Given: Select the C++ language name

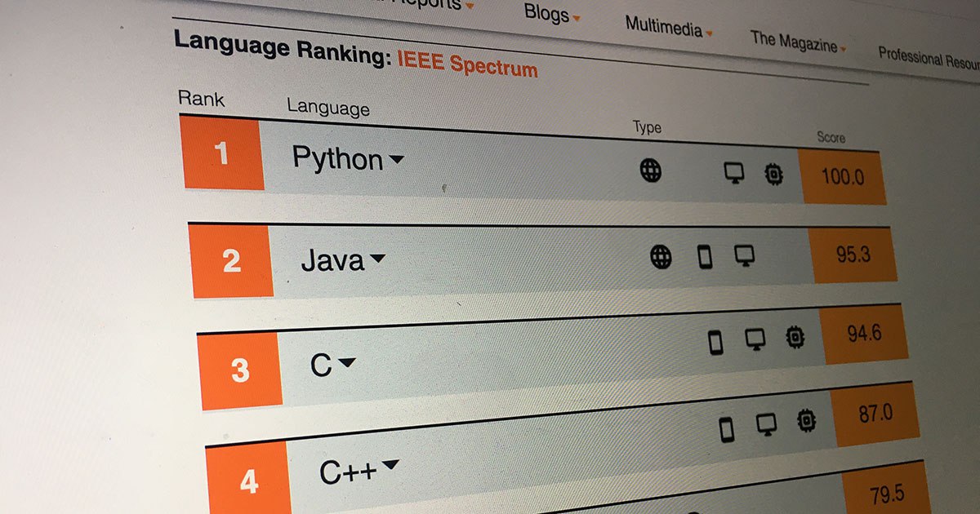Looking at the screenshot, I should pos(348,471).
